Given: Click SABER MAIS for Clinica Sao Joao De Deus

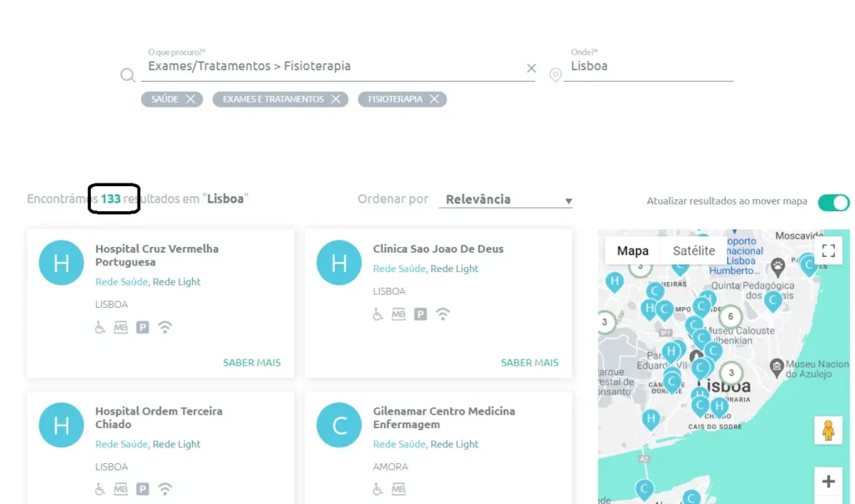Looking at the screenshot, I should (x=529, y=363).
